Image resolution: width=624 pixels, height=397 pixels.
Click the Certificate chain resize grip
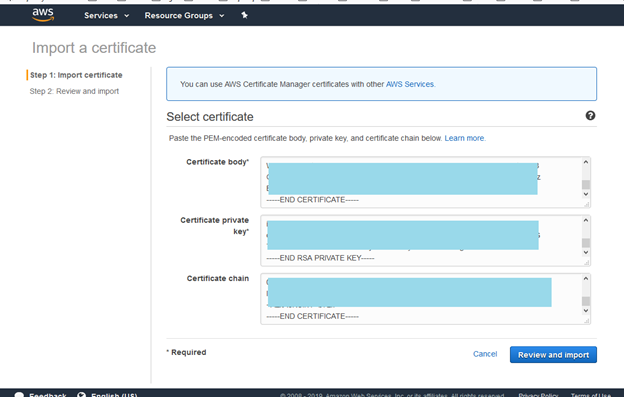pyautogui.click(x=587, y=321)
